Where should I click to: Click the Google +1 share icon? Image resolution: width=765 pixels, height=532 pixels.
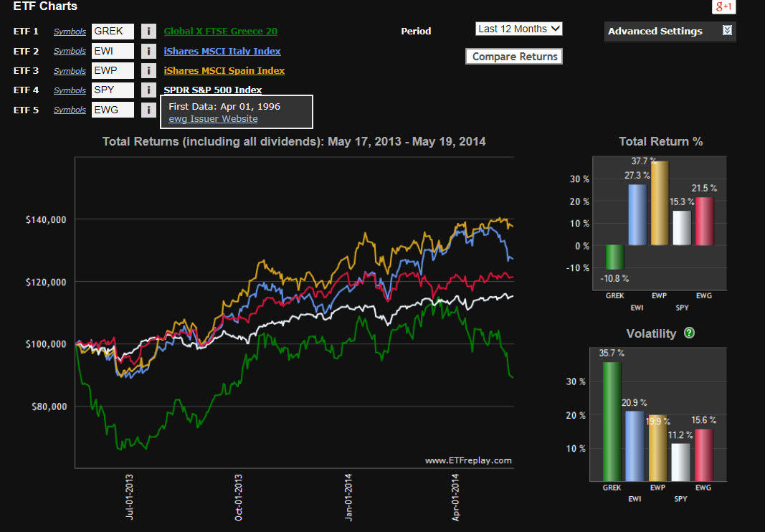[x=723, y=6]
